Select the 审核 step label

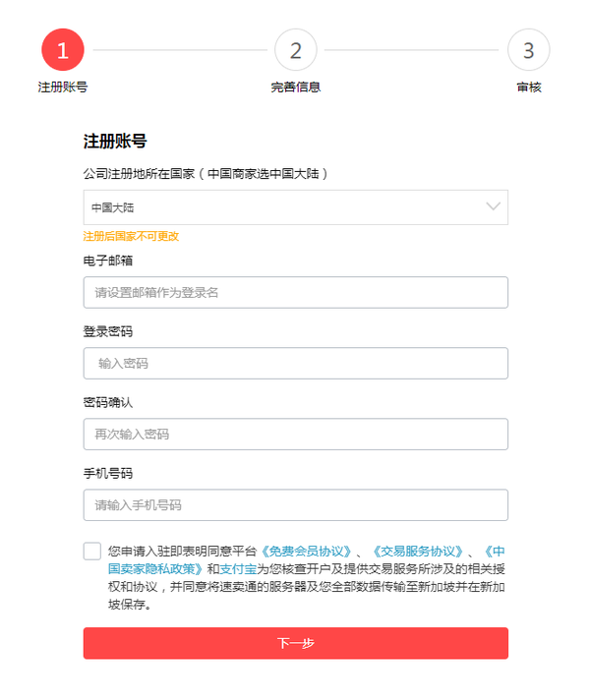(529, 87)
